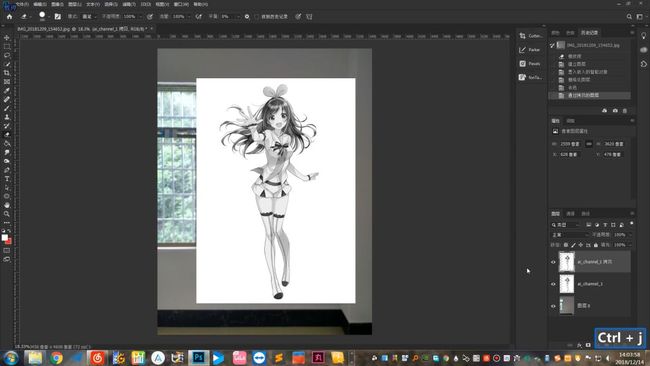
Task: Enable the Erase to History checkbox
Action: (257, 17)
